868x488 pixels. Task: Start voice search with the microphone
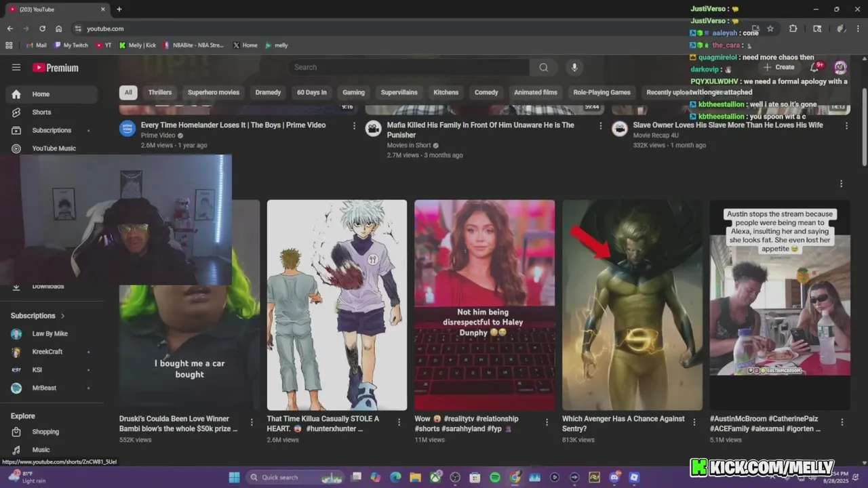pyautogui.click(x=574, y=67)
